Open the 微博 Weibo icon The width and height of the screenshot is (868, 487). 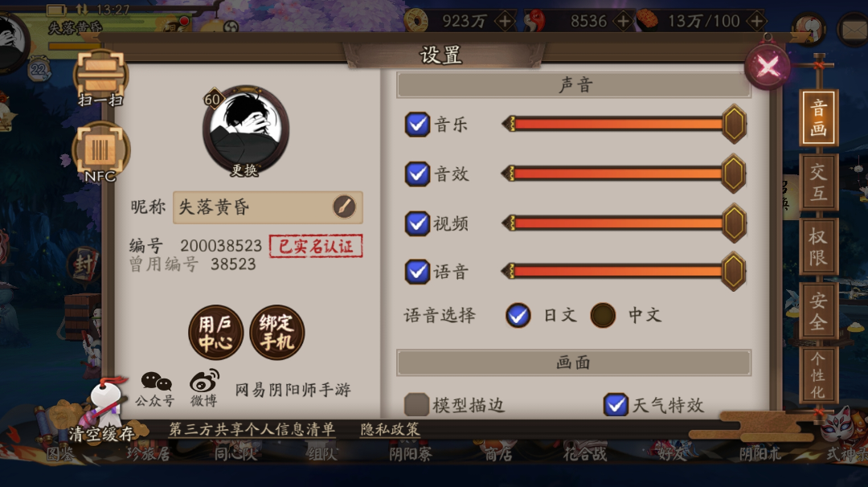click(x=203, y=389)
